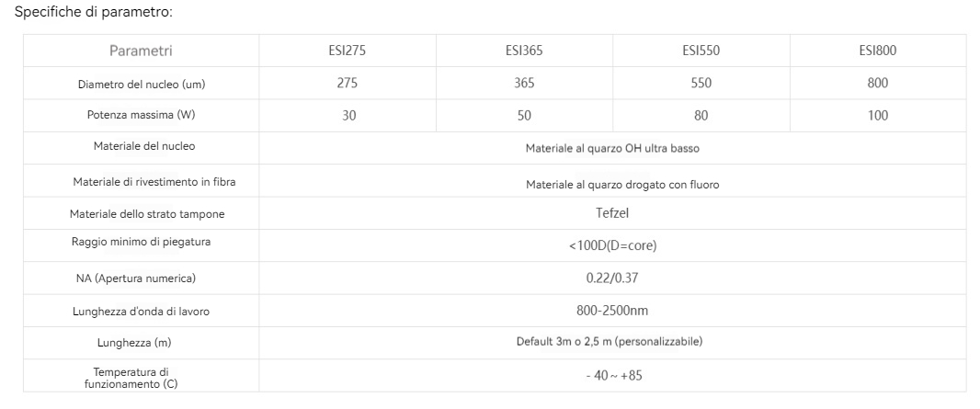This screenshot has width=980, height=409.
Task: Select the "- 40 ~ +85" temperature value
Action: (612, 376)
